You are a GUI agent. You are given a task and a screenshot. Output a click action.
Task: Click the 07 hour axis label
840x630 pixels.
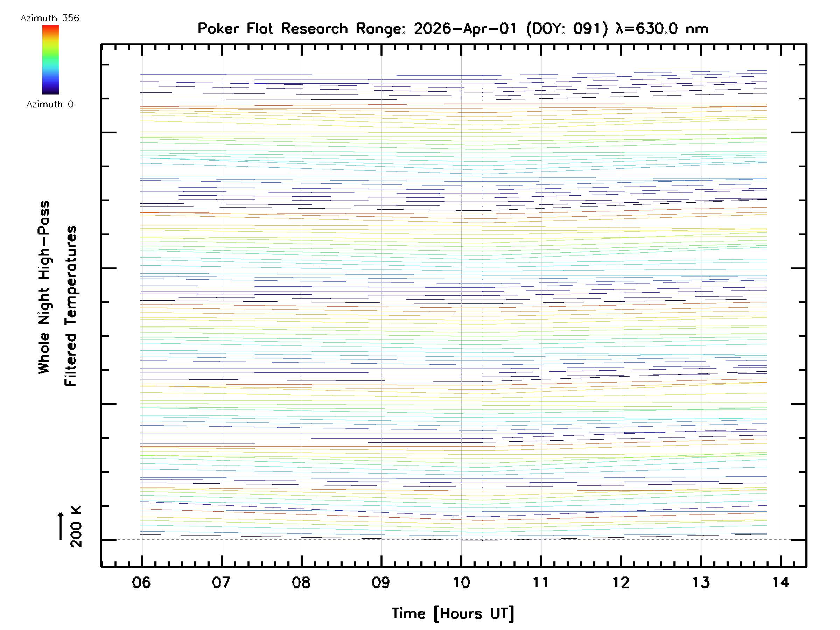pyautogui.click(x=221, y=582)
